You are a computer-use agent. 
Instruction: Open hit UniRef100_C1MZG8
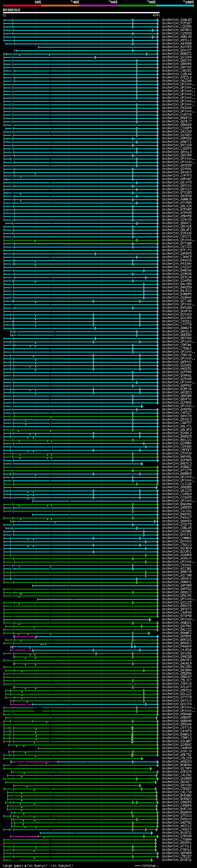click(x=177, y=33)
